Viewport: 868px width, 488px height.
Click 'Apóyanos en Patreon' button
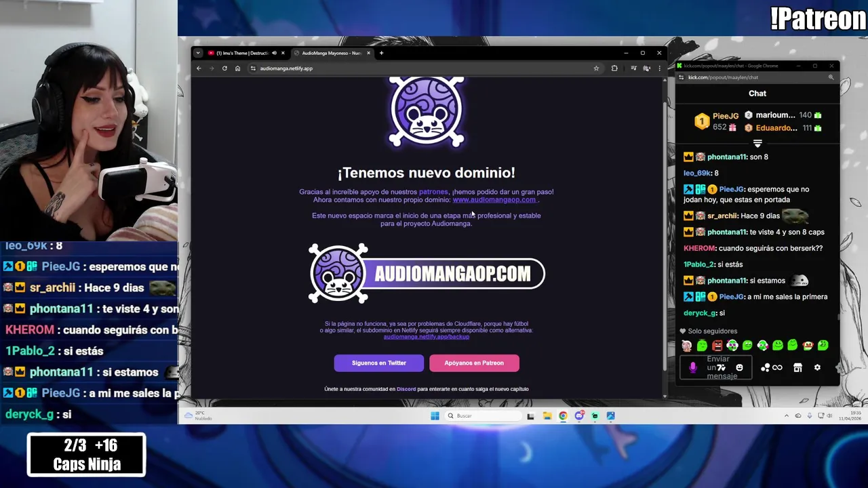[x=474, y=363]
